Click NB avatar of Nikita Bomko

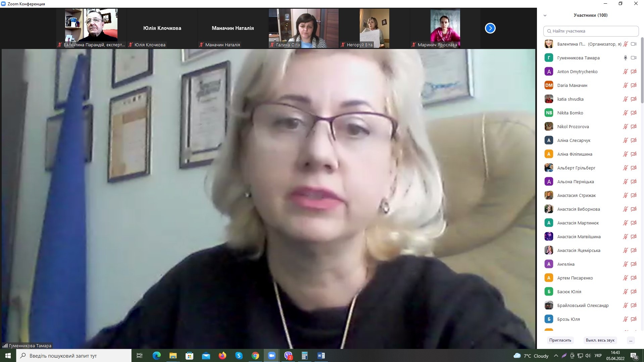tap(549, 113)
